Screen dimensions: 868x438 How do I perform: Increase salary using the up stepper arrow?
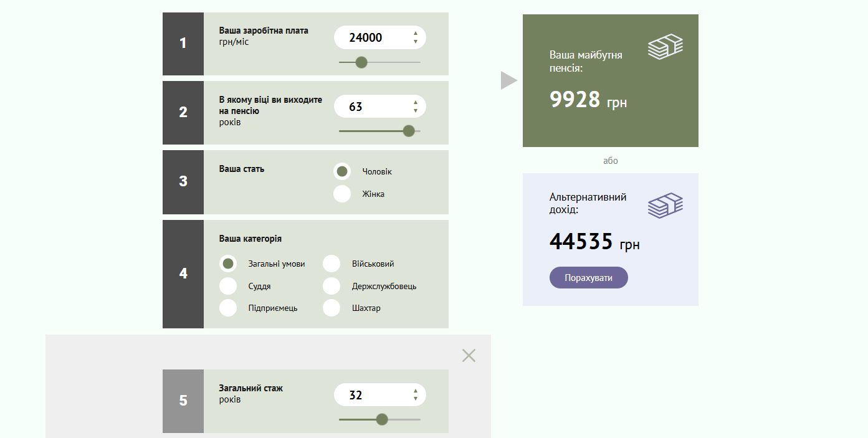[x=416, y=34]
